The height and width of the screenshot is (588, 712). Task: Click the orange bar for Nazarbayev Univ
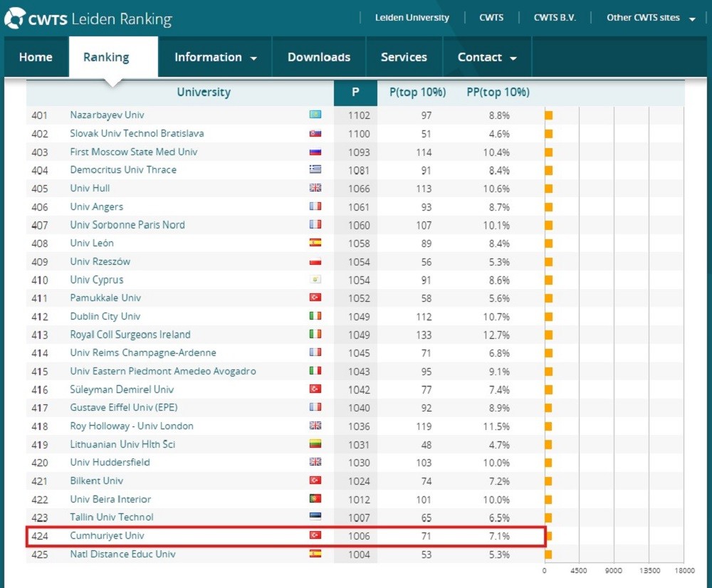pos(549,115)
